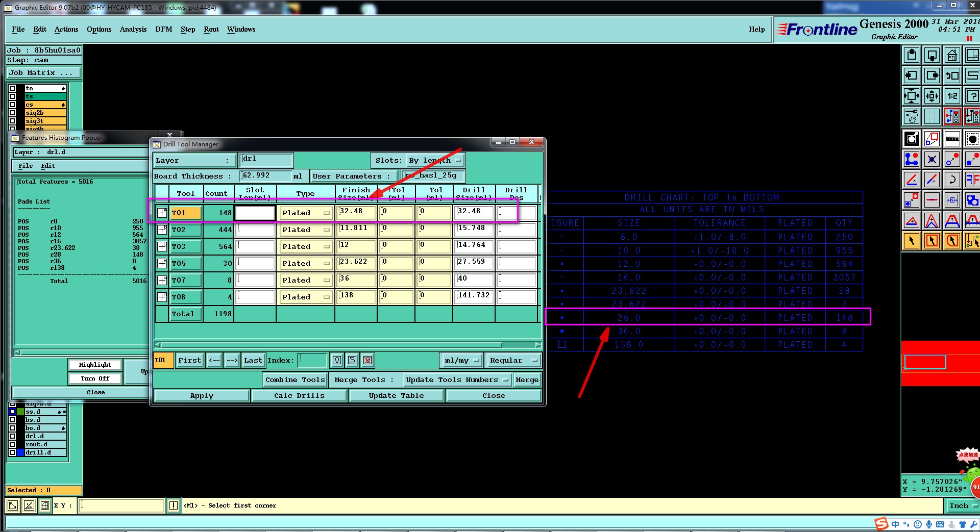Toggle the checkbox for layer sig2b
The height and width of the screenshot is (532, 980).
[12, 113]
